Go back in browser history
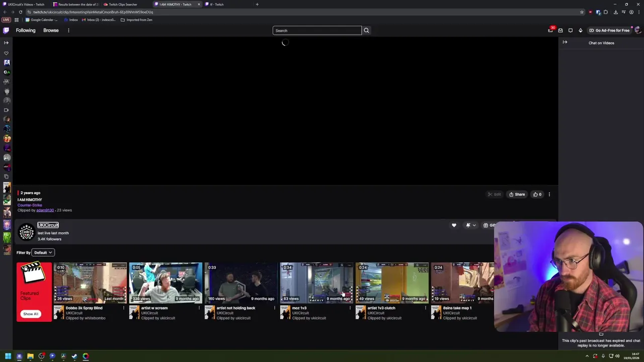The height and width of the screenshot is (362, 644). [x=5, y=12]
